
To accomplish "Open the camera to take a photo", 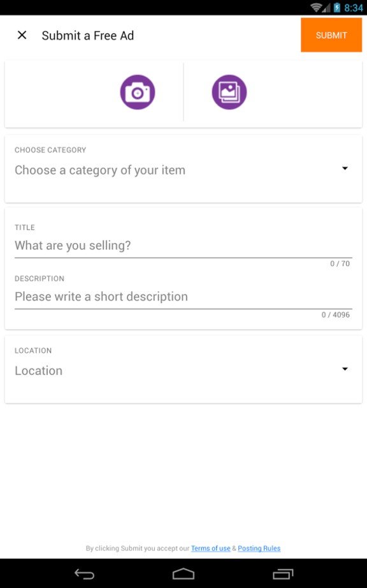I will point(138,92).
